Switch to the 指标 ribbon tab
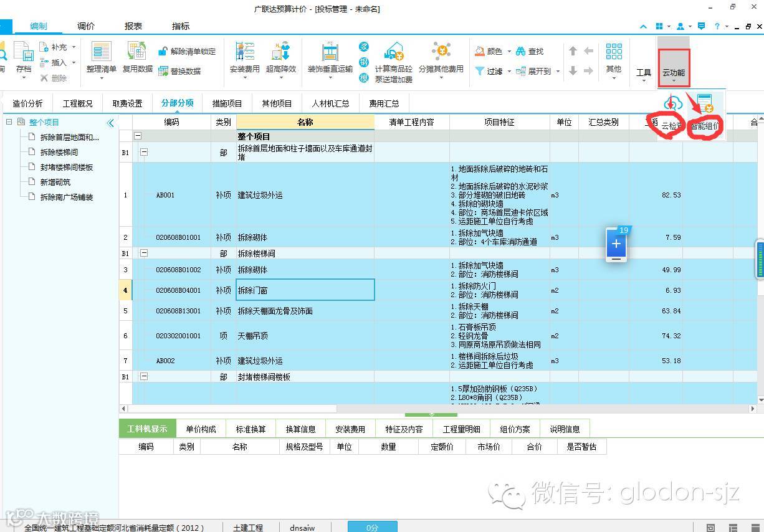This screenshot has height=532, width=764. point(181,26)
